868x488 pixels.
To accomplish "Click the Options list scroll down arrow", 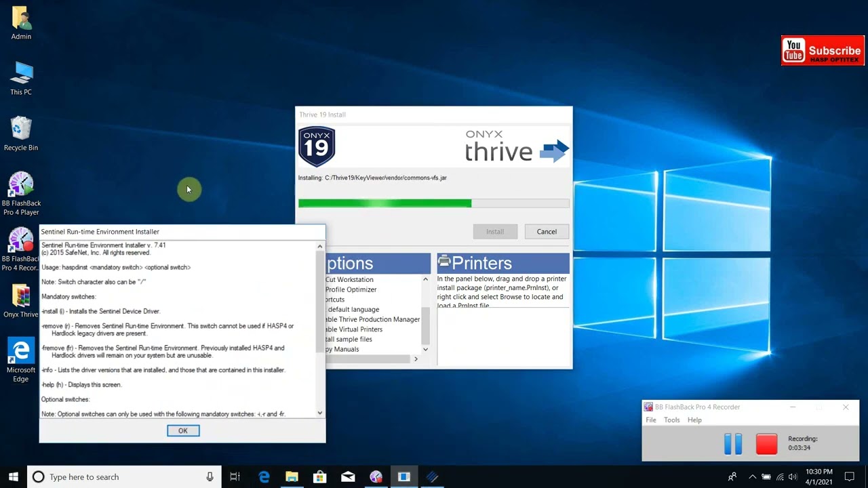I will coord(426,350).
